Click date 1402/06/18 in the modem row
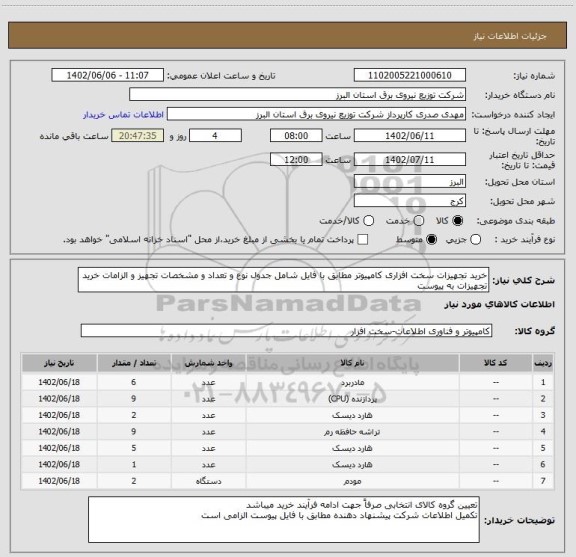The height and width of the screenshot is (557, 576). pos(59,481)
